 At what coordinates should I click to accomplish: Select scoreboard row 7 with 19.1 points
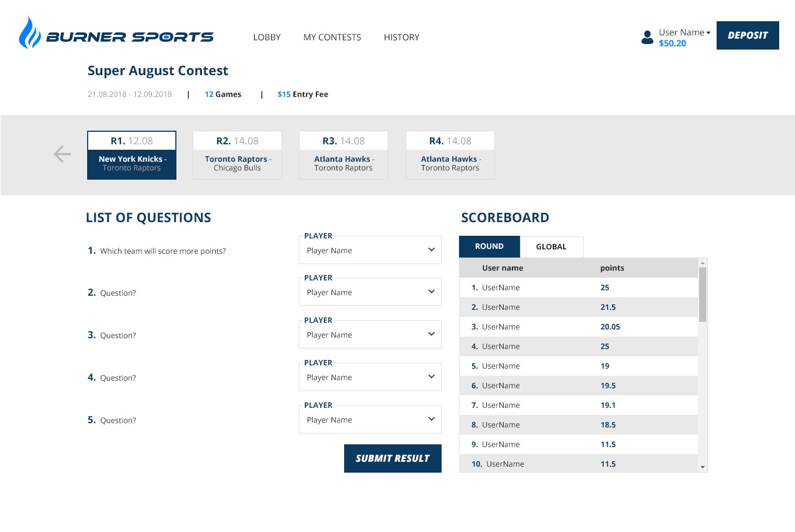578,405
